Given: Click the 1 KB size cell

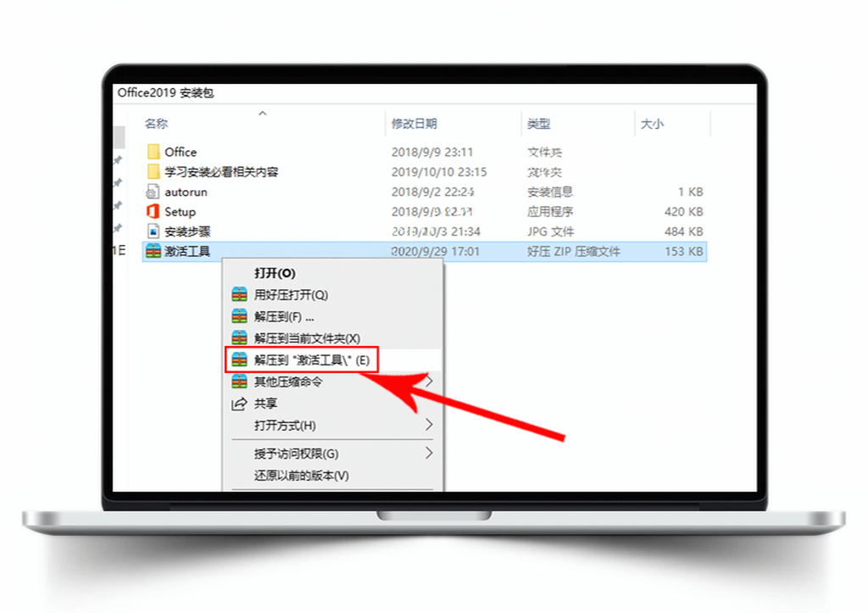Looking at the screenshot, I should 690,192.
